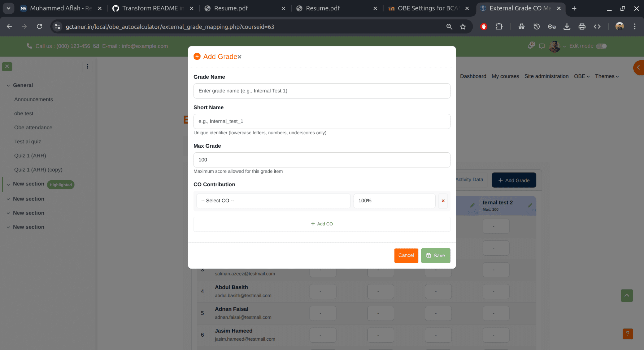The width and height of the screenshot is (644, 350).
Task: Open the Select CO dropdown
Action: click(273, 201)
